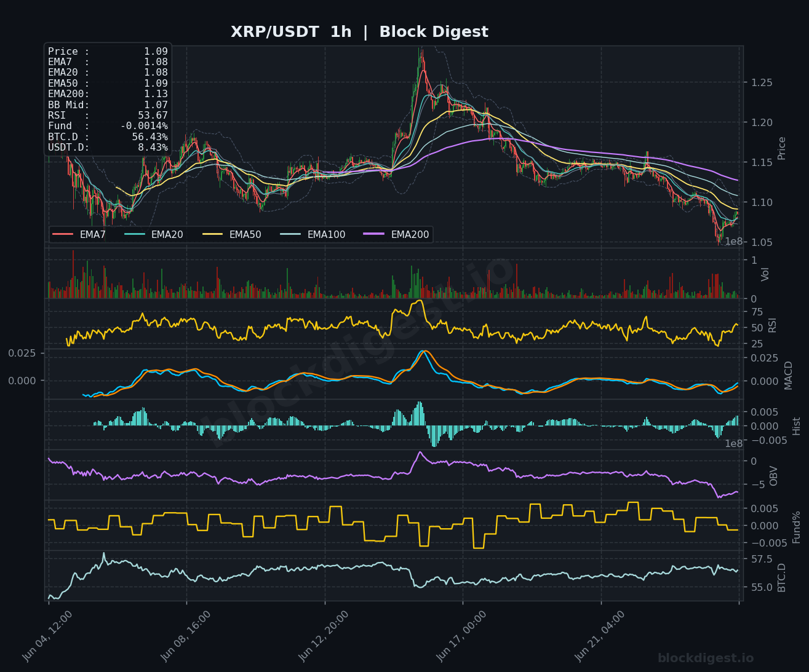Screen dimensions: 809x672
Task: Click the 1.25 price tick
Action: tap(762, 83)
